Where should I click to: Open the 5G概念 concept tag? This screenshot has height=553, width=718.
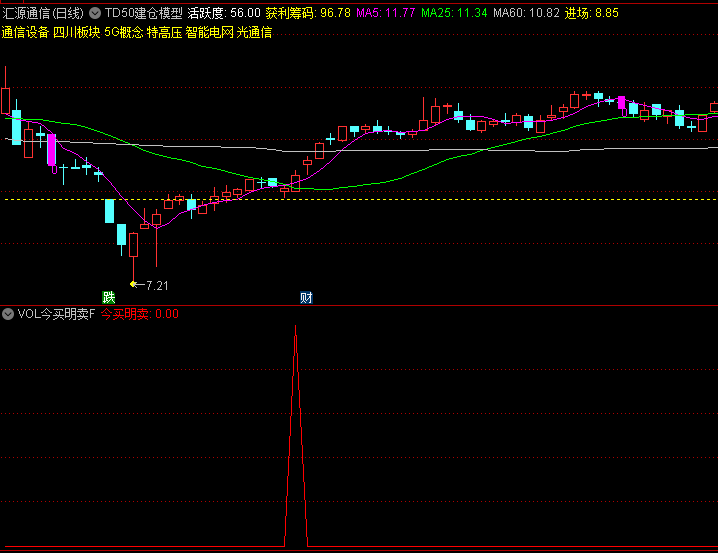click(123, 32)
